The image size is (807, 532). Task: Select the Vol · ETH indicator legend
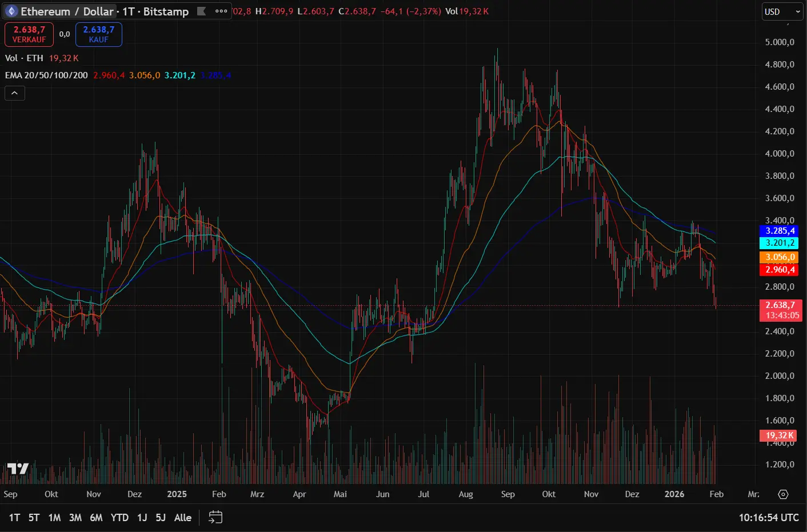click(x=24, y=58)
